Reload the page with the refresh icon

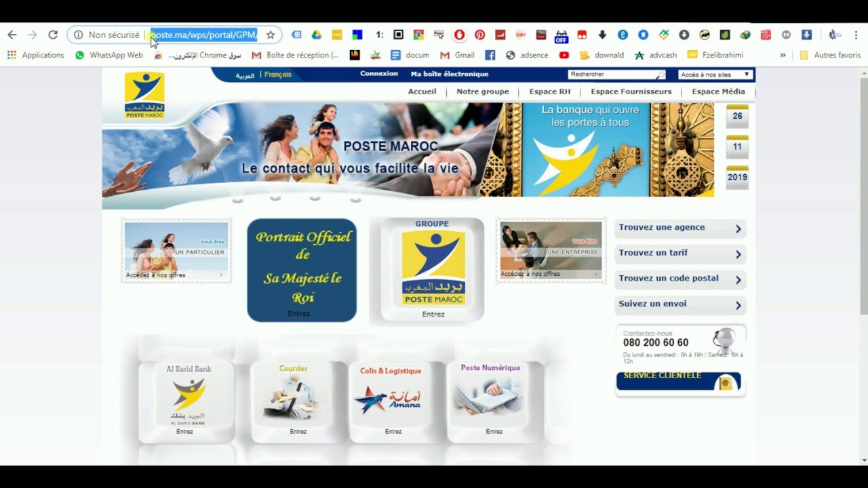[53, 35]
